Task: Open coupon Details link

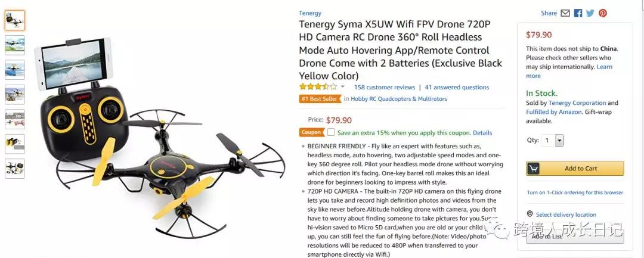Action: (x=482, y=133)
